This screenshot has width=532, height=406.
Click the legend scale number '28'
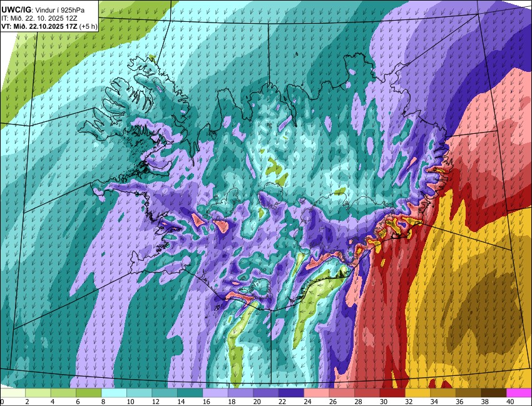[x=357, y=402]
